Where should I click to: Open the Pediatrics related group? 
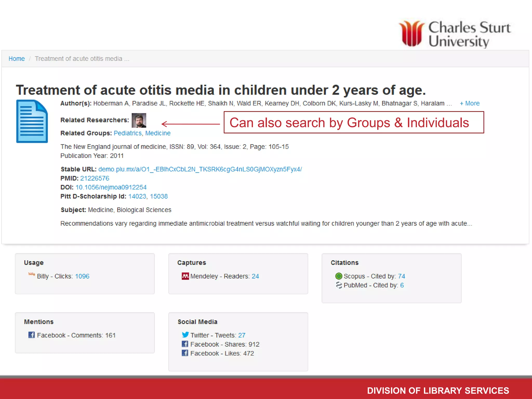tap(128, 133)
